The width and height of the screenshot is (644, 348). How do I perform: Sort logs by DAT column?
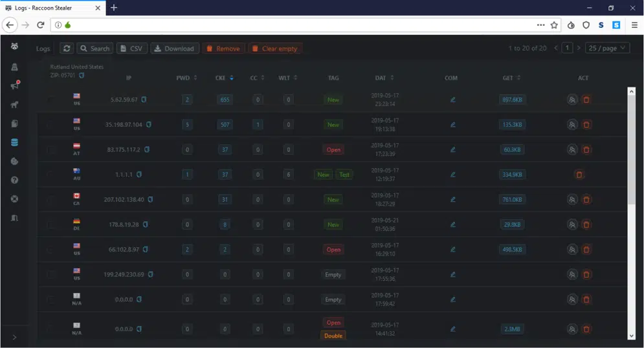(x=392, y=78)
